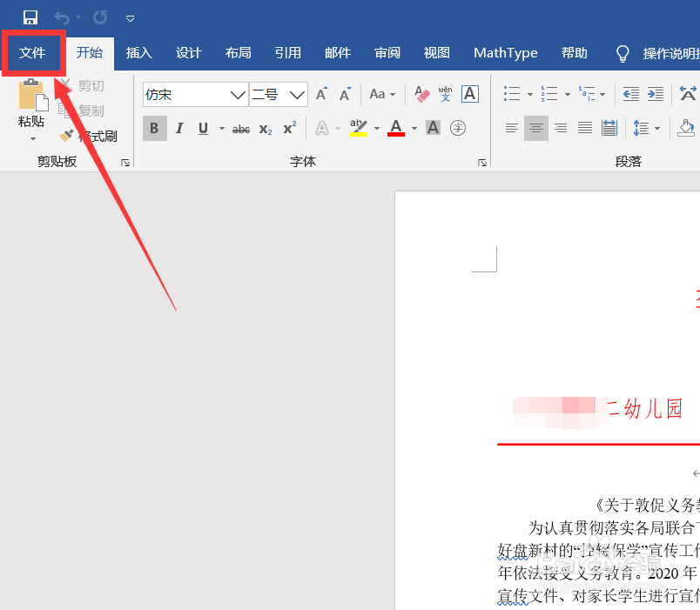Click the Save icon on quick access toolbar
Screen dimensions: 700x610
[30, 17]
